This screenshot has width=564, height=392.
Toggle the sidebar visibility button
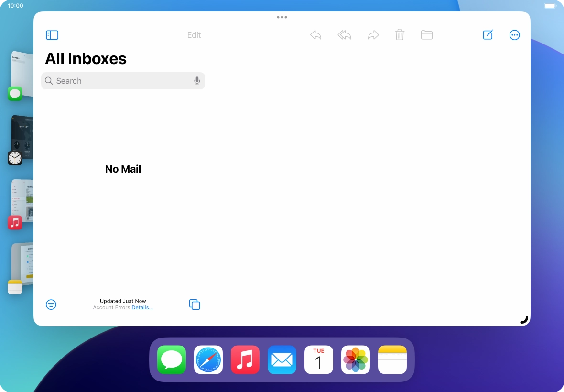point(52,35)
